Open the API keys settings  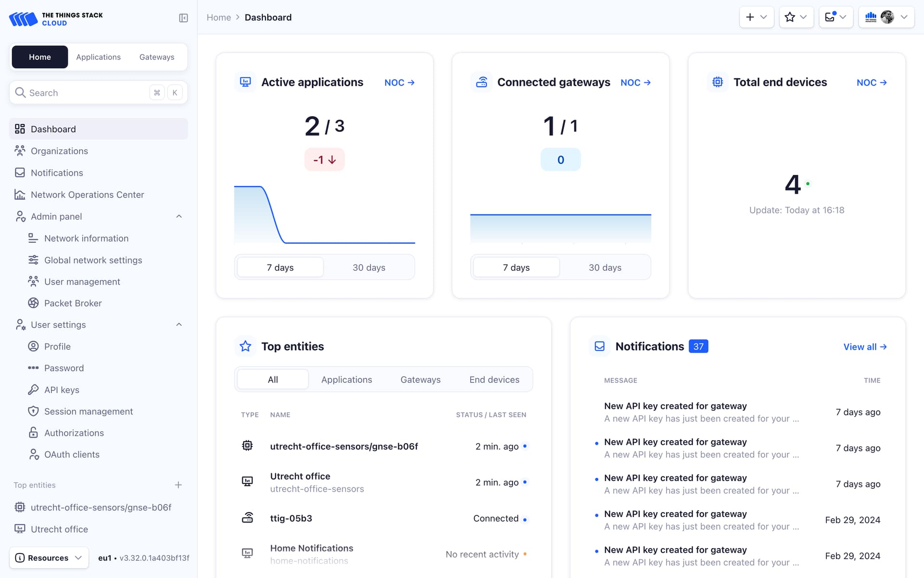[x=61, y=389]
